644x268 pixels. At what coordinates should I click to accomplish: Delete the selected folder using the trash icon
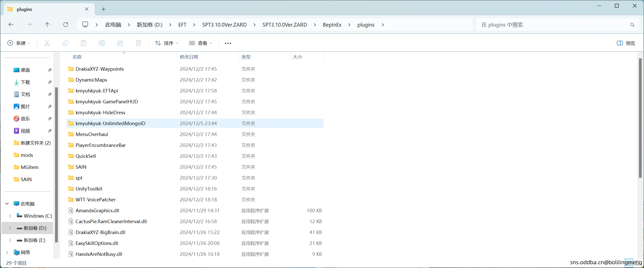138,43
